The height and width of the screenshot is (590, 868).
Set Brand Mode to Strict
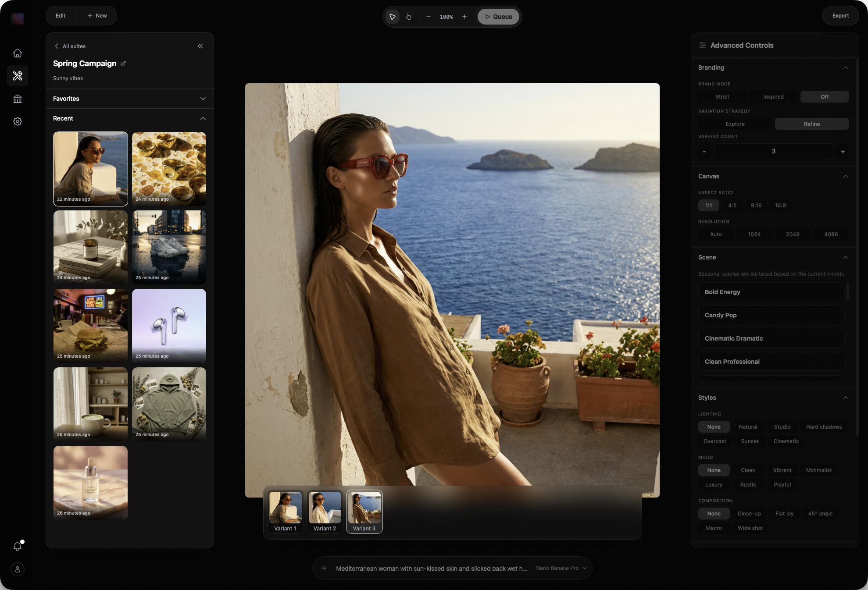[x=722, y=96]
